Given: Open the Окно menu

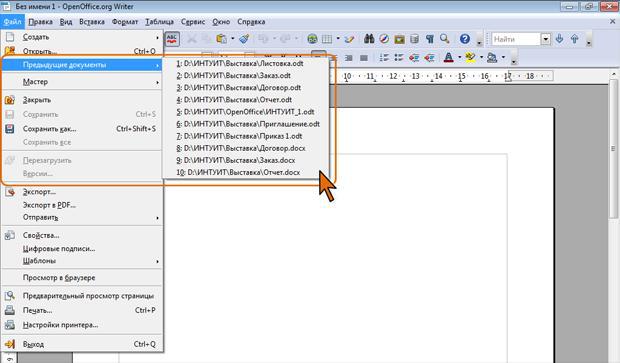Looking at the screenshot, I should pos(221,22).
